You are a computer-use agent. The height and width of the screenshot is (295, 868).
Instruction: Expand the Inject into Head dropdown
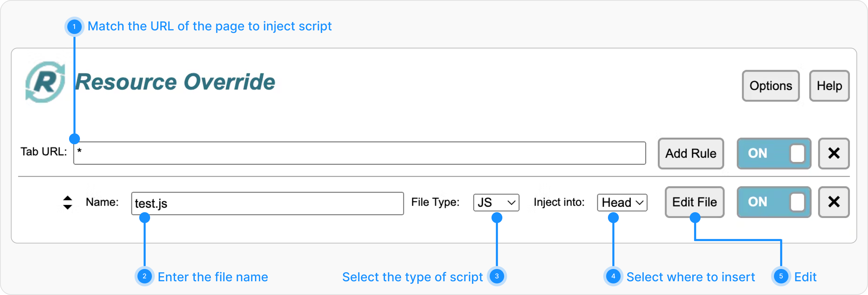622,202
